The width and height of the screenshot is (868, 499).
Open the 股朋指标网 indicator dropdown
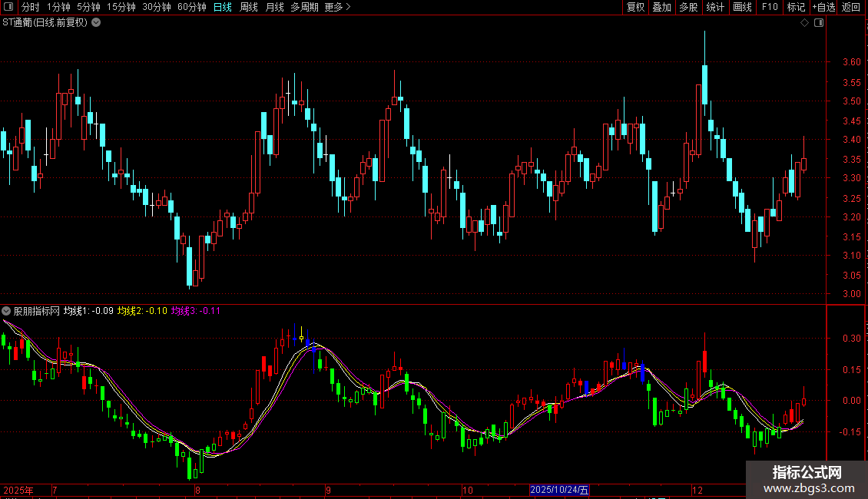(6, 311)
